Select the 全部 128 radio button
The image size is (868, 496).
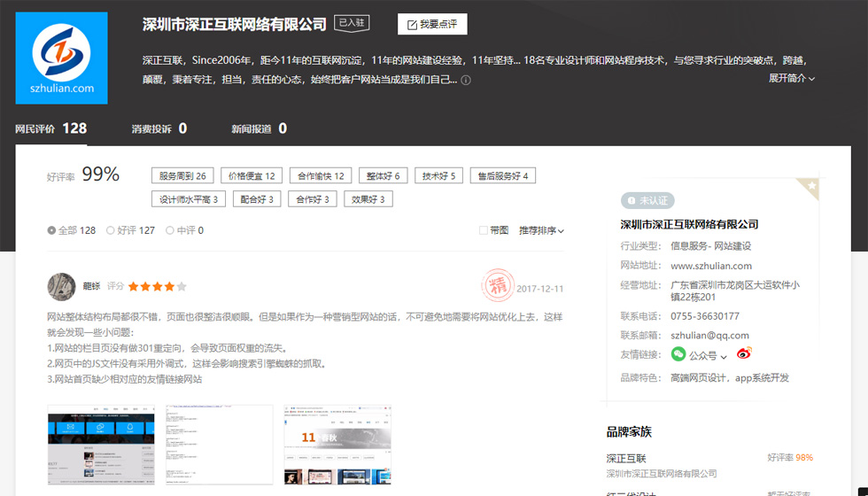[51, 230]
